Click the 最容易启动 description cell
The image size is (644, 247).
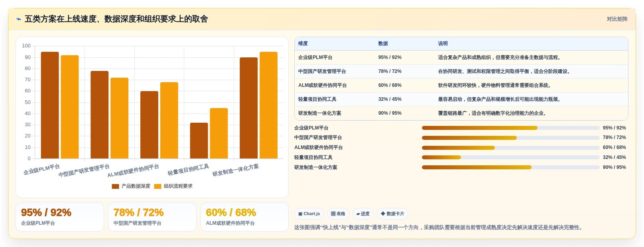500,100
